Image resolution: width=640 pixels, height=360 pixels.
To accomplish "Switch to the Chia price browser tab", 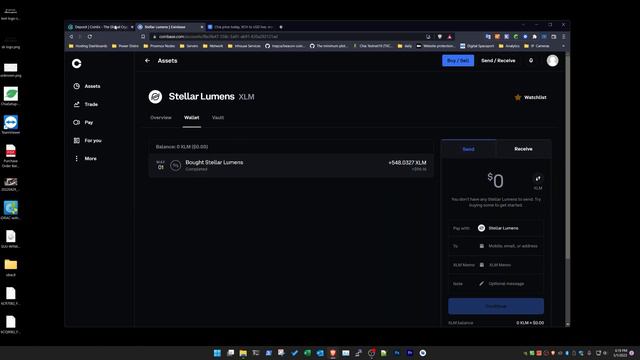I will pyautogui.click(x=240, y=27).
